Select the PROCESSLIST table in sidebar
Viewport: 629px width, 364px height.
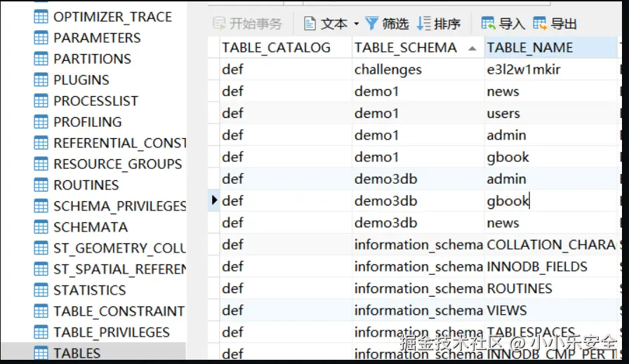(95, 101)
